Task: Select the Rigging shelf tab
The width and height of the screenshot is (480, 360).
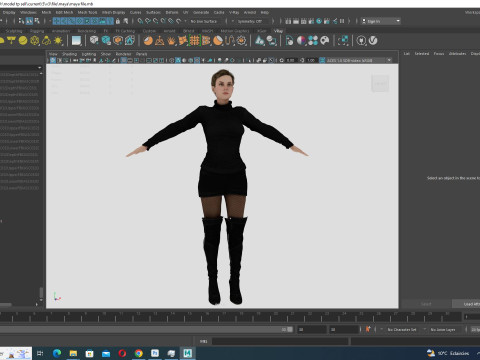Action: point(37,31)
